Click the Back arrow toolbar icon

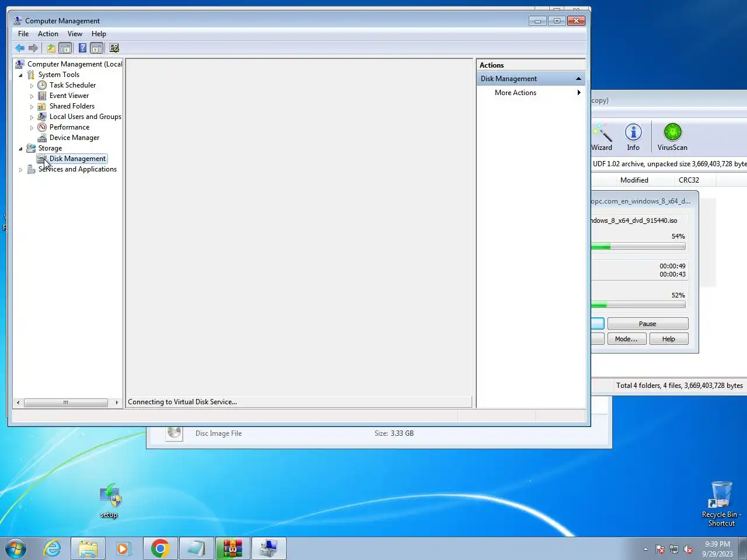click(x=20, y=48)
